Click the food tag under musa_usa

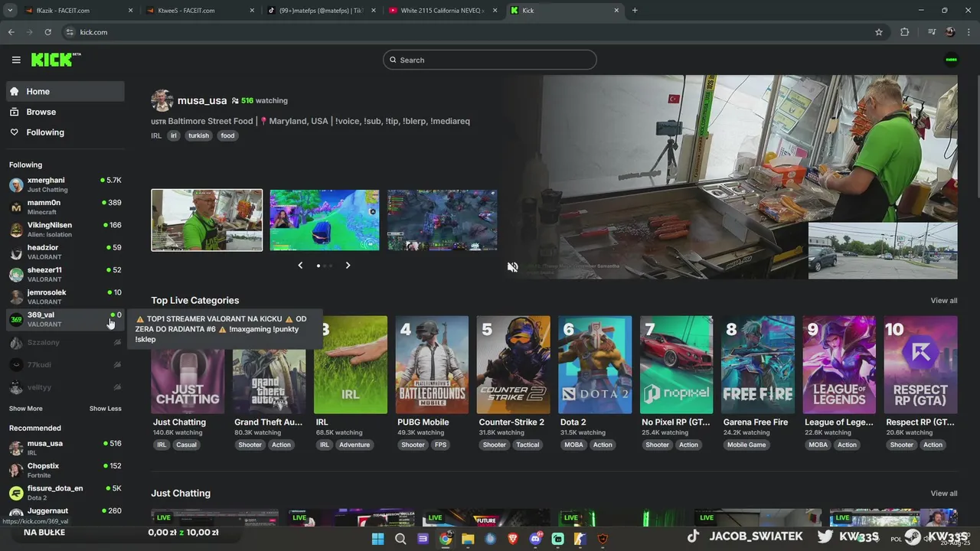coord(227,135)
